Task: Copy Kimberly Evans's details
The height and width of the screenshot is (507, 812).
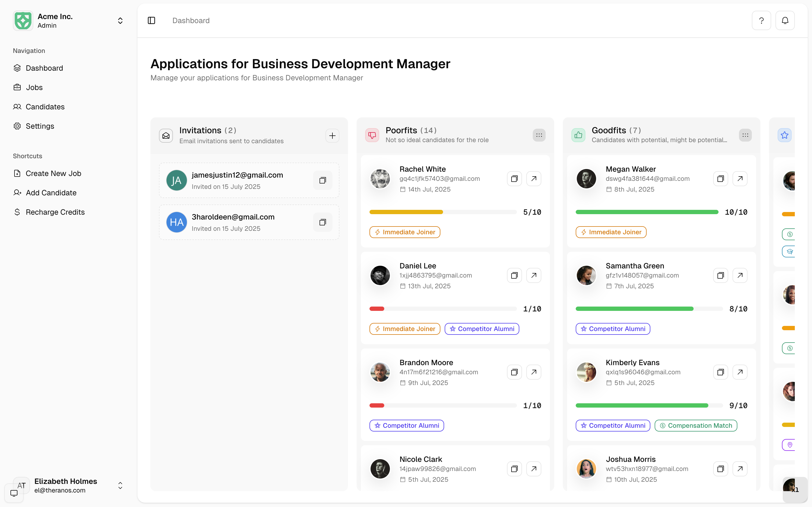Action: (x=720, y=372)
